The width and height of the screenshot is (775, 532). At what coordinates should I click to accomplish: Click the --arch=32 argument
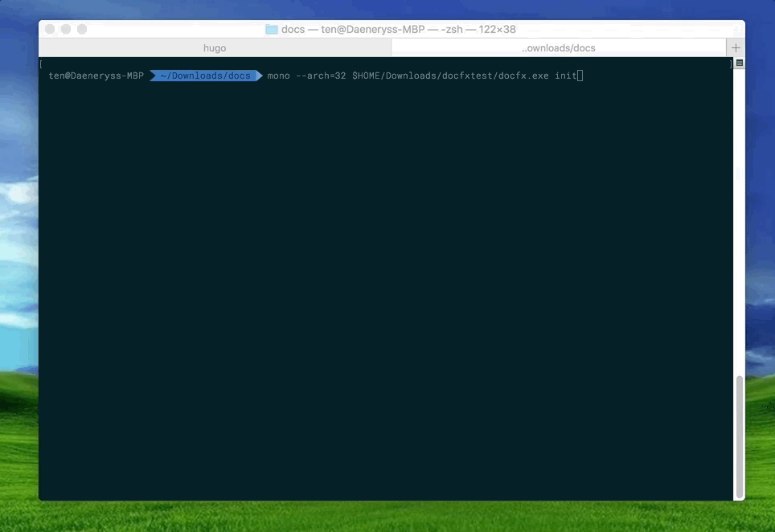click(321, 76)
